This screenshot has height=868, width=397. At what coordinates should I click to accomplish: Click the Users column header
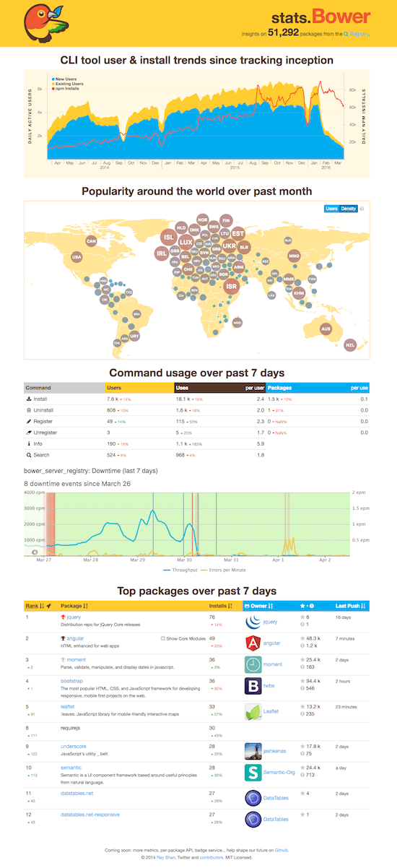pyautogui.click(x=139, y=388)
